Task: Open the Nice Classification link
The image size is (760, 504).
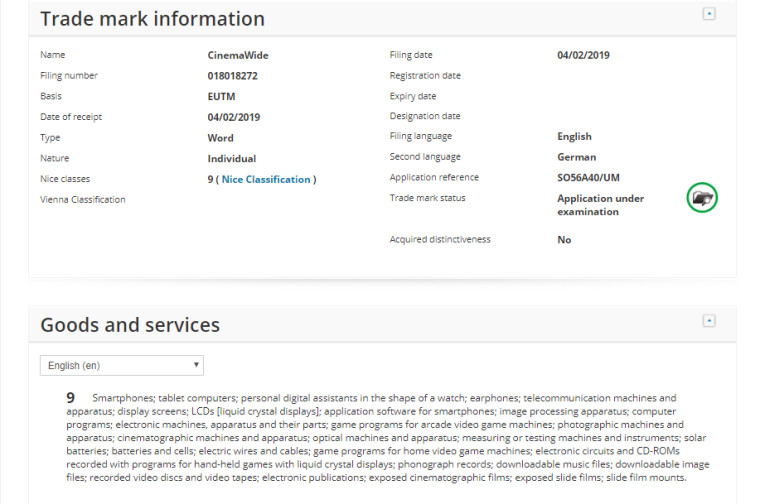Action: point(266,179)
